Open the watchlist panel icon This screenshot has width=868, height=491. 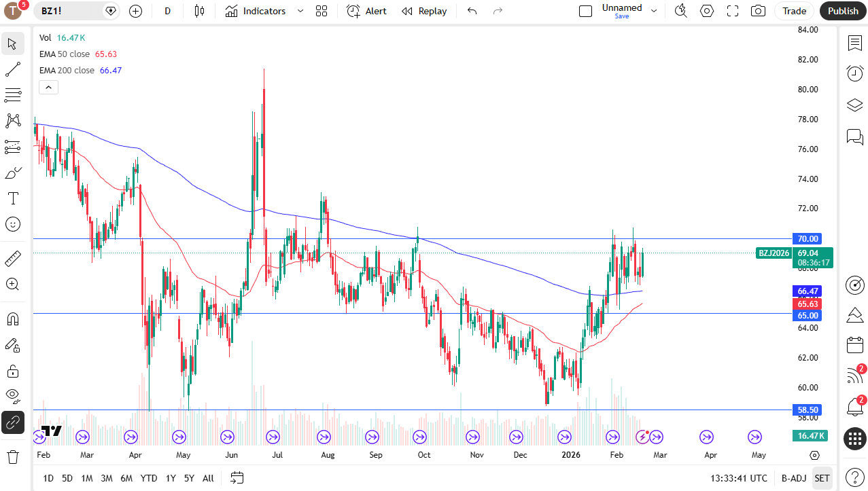click(854, 43)
